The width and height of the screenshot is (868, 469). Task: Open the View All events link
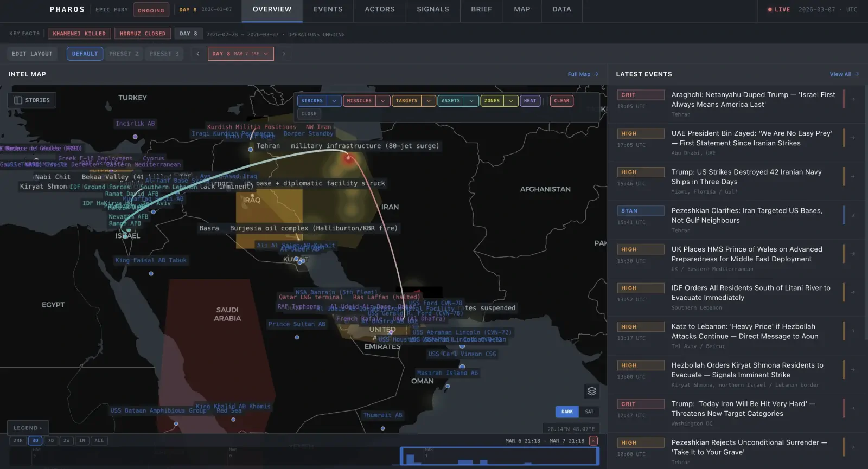coord(844,74)
